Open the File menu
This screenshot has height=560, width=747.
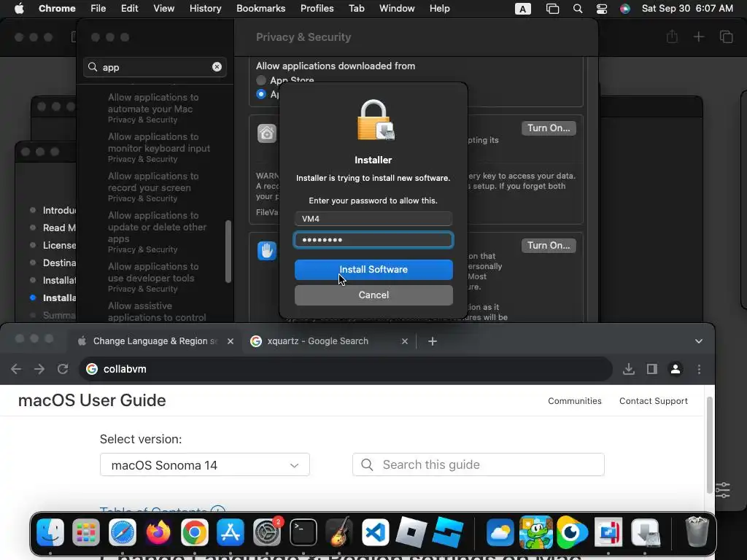point(98,9)
